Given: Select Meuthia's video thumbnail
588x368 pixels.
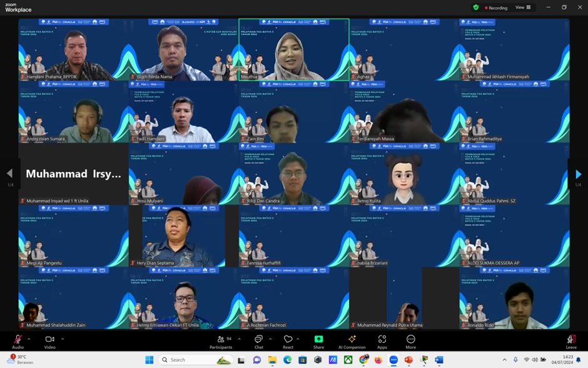Looking at the screenshot, I should 294,49.
